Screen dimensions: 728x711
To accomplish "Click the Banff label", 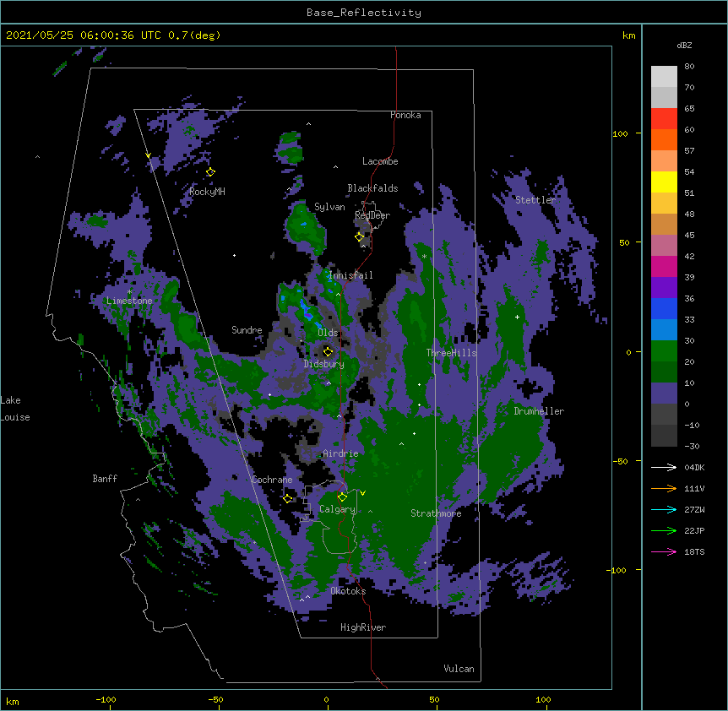I will [105, 479].
